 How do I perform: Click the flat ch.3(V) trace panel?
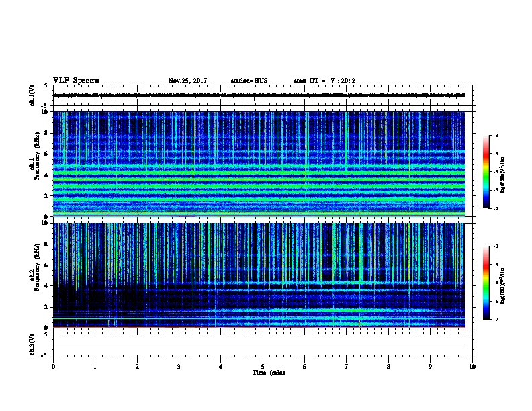click(264, 345)
